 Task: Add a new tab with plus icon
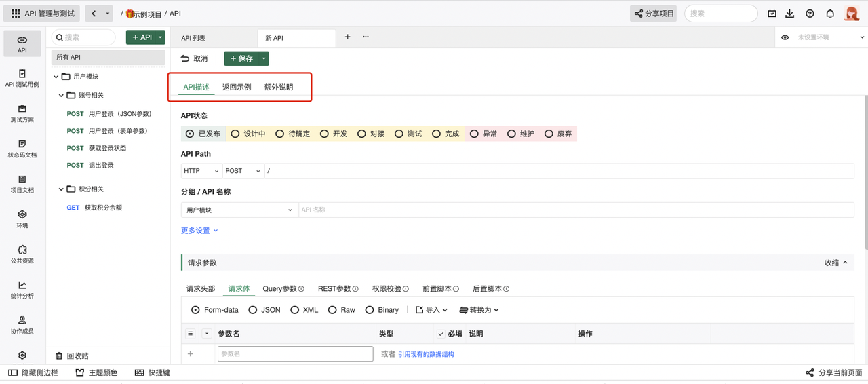pyautogui.click(x=347, y=37)
